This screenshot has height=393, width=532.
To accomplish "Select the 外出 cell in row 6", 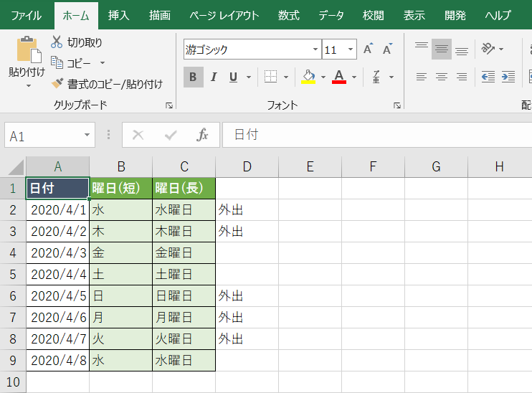I will click(247, 296).
